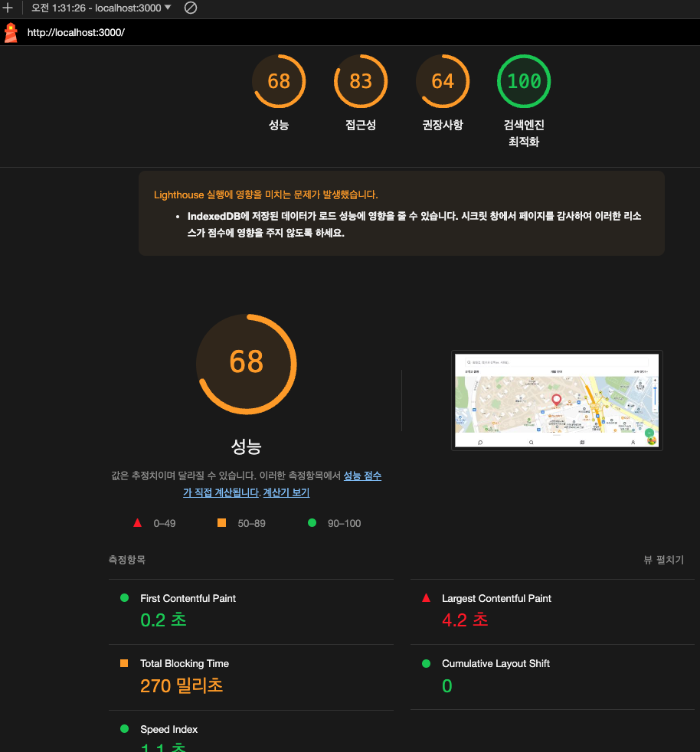The width and height of the screenshot is (700, 752).
Task: Click the clear all reports circle-slash icon
Action: pyautogui.click(x=191, y=8)
